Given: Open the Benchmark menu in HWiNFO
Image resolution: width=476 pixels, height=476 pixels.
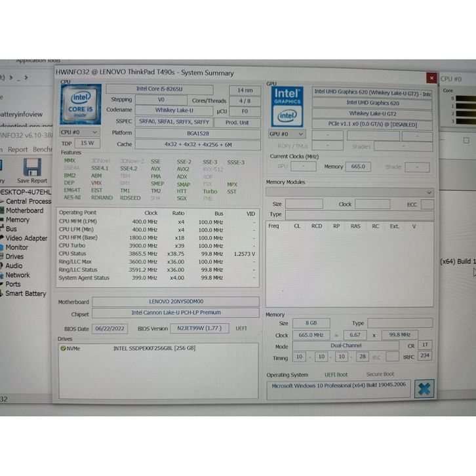Looking at the screenshot, I should pos(43,149).
